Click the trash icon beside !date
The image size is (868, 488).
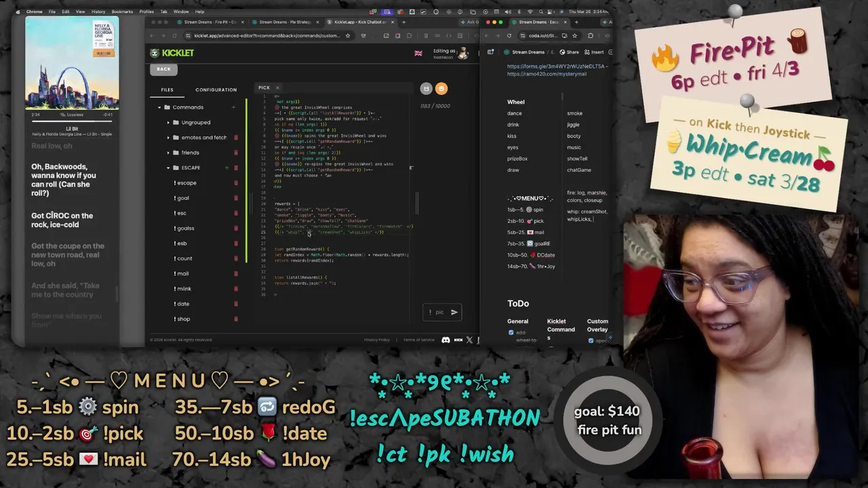[x=236, y=304]
